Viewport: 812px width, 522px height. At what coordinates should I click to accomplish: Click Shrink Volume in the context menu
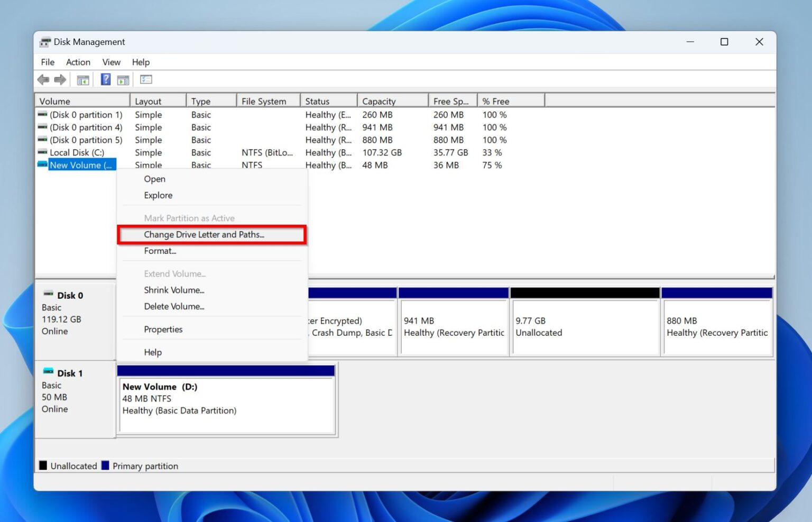point(174,290)
